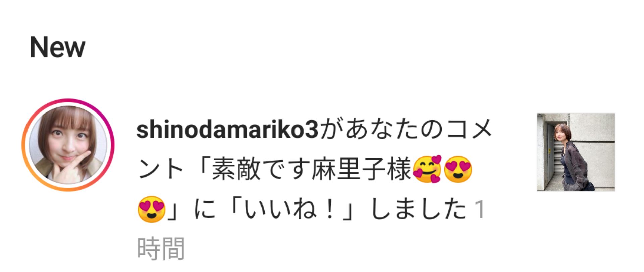Tap the heart-eyes emoji on the third line

tap(152, 209)
